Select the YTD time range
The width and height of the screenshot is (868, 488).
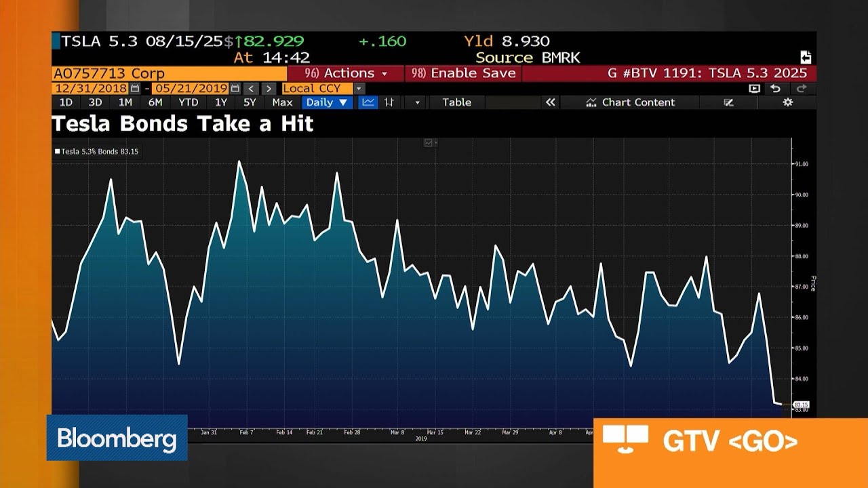[x=189, y=102]
